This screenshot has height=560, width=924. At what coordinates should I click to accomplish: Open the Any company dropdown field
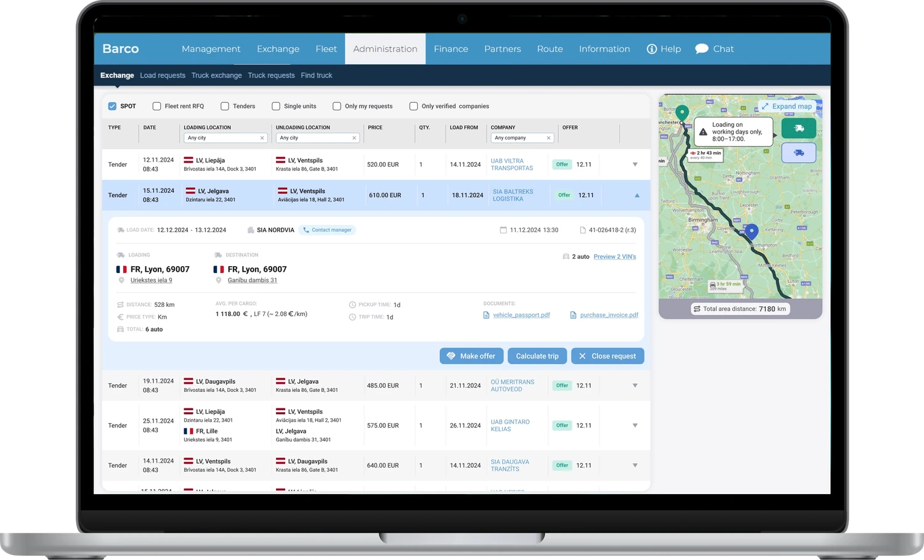click(x=522, y=138)
